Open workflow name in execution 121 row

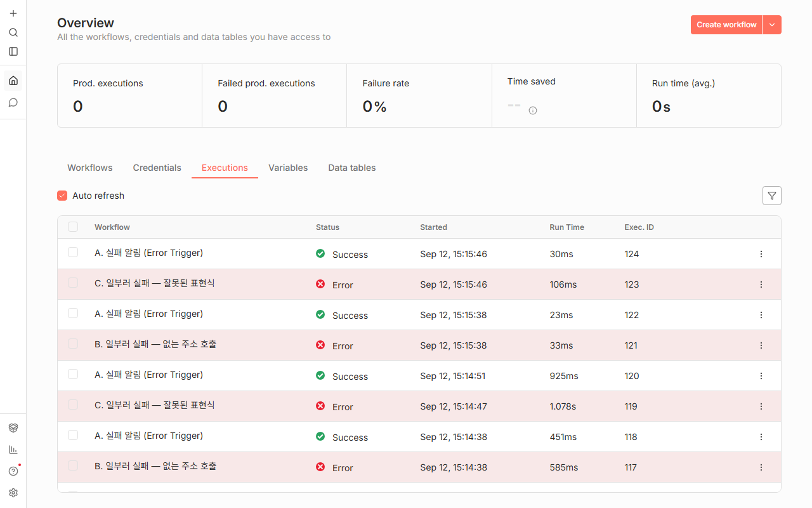[x=155, y=344]
